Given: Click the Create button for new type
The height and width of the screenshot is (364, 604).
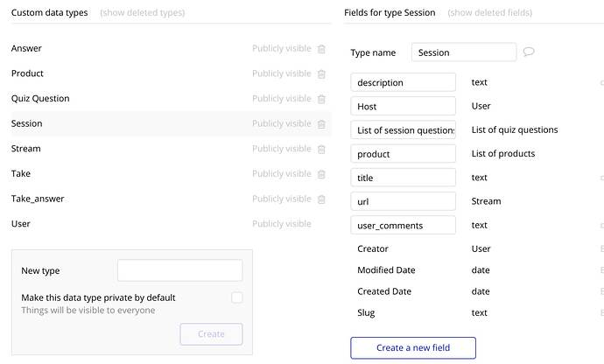Looking at the screenshot, I should point(211,334).
